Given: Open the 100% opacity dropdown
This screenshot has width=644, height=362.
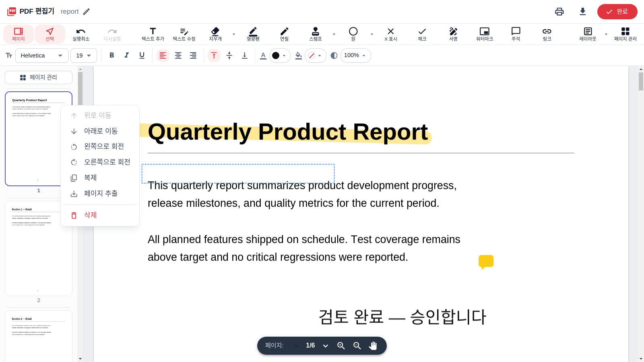Looking at the screenshot, I should coord(355,56).
